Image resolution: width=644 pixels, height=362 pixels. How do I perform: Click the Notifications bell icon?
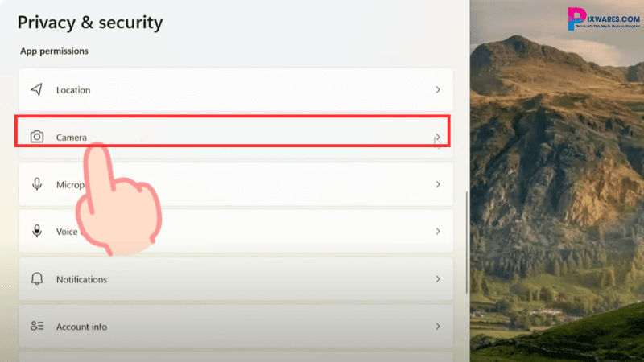pos(36,279)
